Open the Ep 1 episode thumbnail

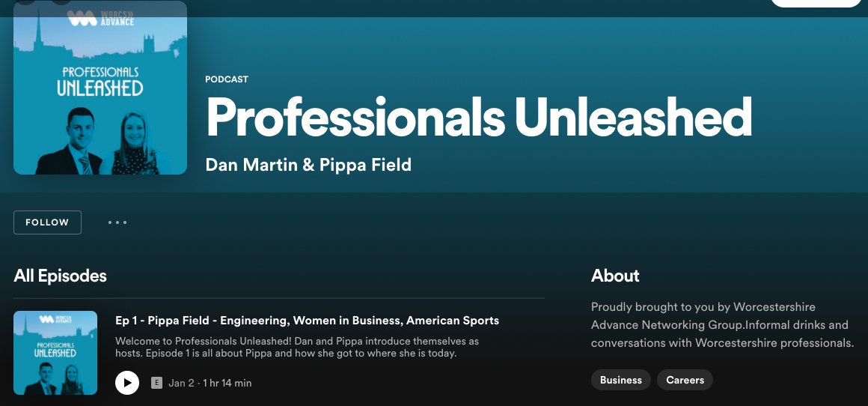click(55, 353)
